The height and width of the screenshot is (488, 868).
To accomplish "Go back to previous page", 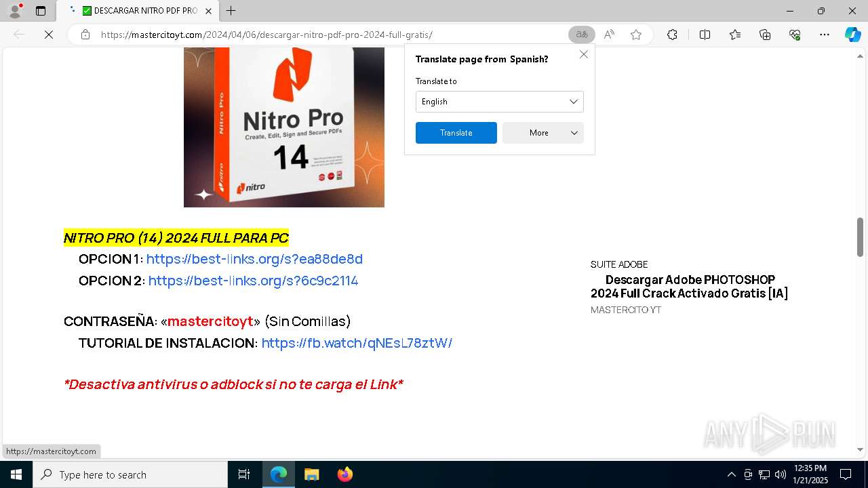I will coord(19,35).
